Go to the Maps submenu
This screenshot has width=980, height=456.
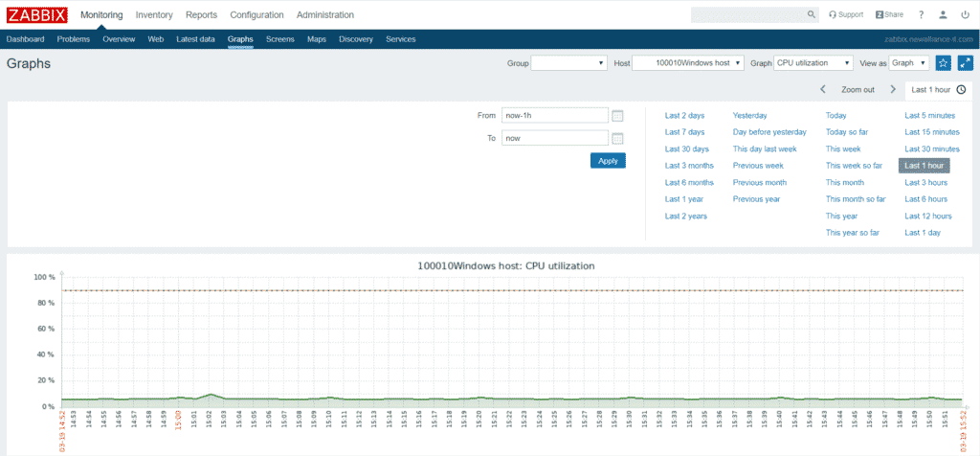[316, 38]
